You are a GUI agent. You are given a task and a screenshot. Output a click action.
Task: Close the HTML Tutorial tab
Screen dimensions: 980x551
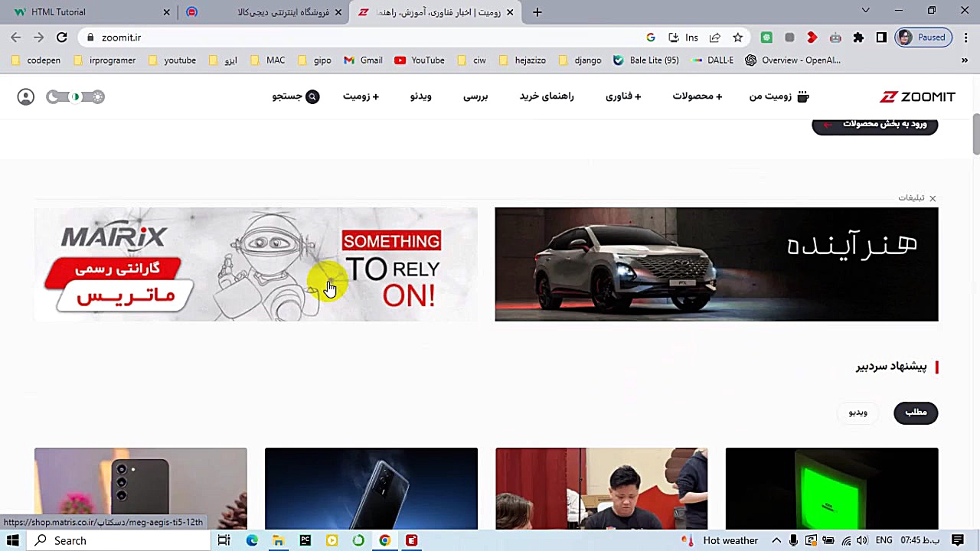click(x=166, y=12)
